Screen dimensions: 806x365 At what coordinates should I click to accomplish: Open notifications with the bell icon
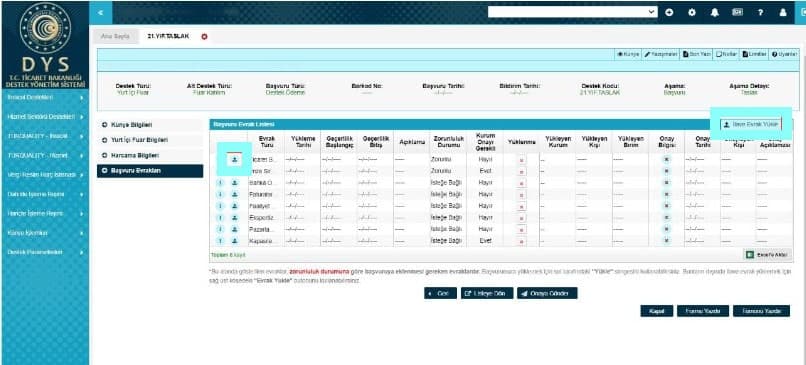pyautogui.click(x=715, y=12)
